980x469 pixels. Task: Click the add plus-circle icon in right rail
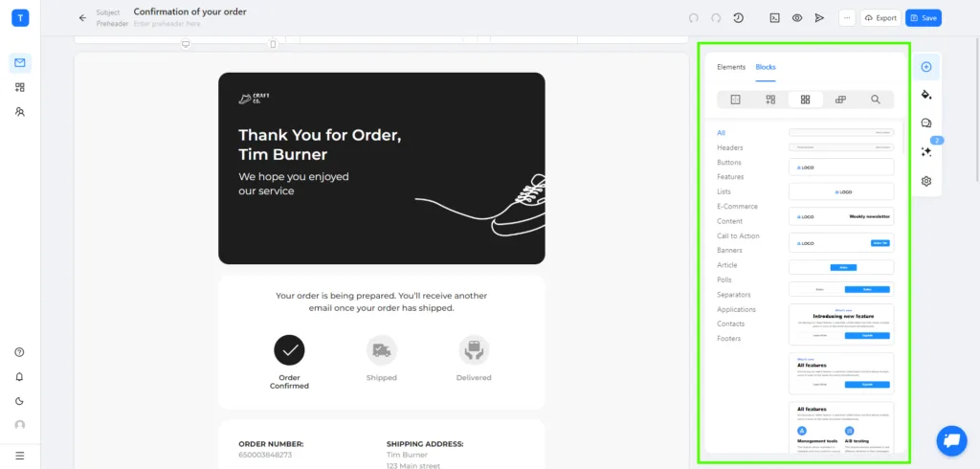point(926,67)
